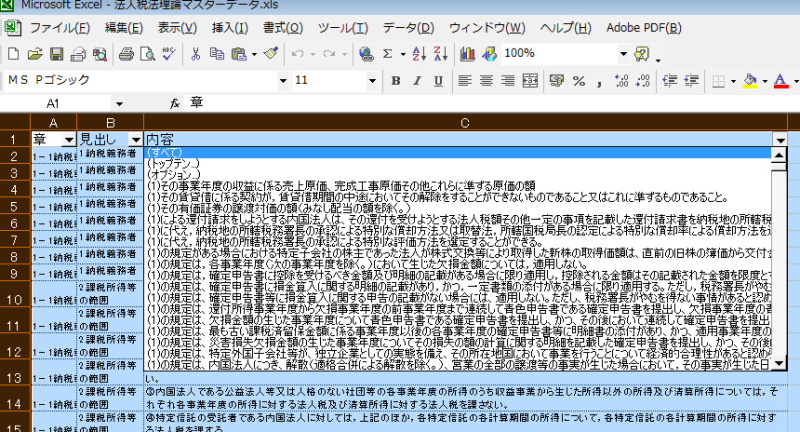Select the Format Painter brush

(271, 54)
